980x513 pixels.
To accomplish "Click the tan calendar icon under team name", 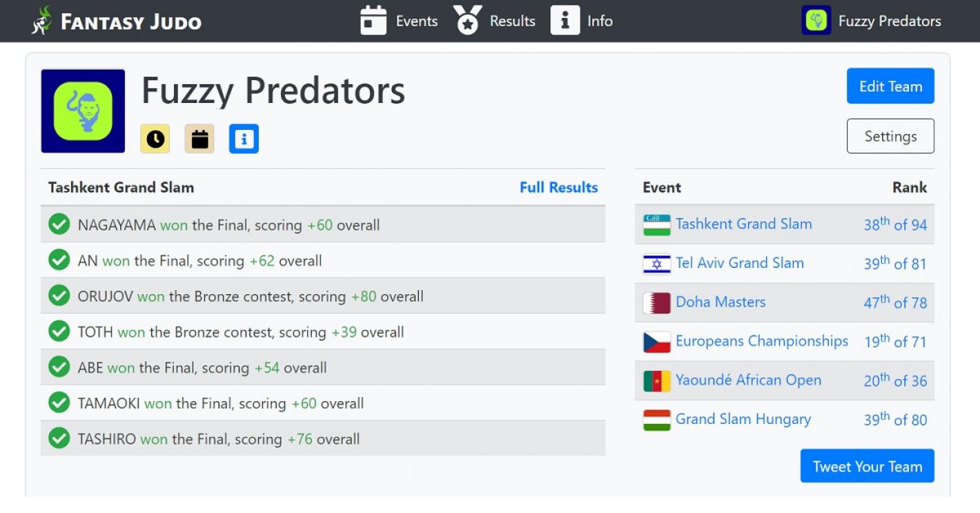I will click(199, 139).
